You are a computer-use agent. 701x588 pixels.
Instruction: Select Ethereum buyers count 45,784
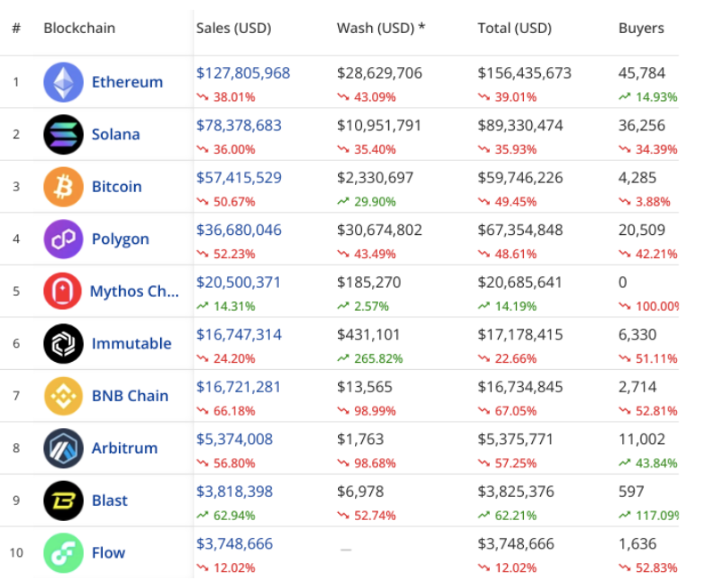point(642,73)
